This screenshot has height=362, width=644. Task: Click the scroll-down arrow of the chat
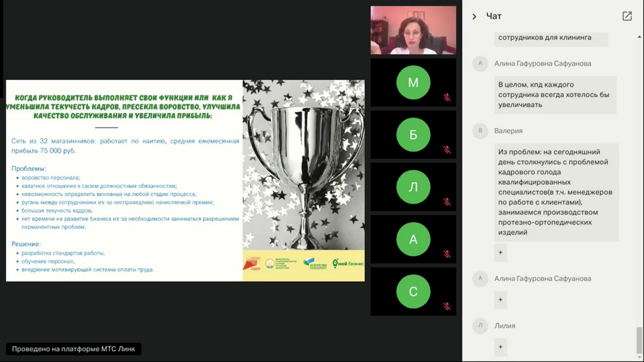pyautogui.click(x=639, y=357)
